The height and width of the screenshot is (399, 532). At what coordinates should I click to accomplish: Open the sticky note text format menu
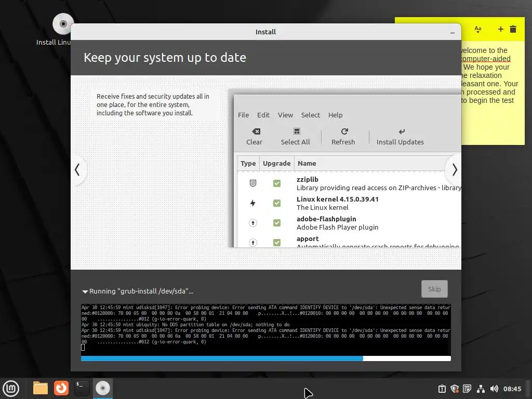coord(478,29)
